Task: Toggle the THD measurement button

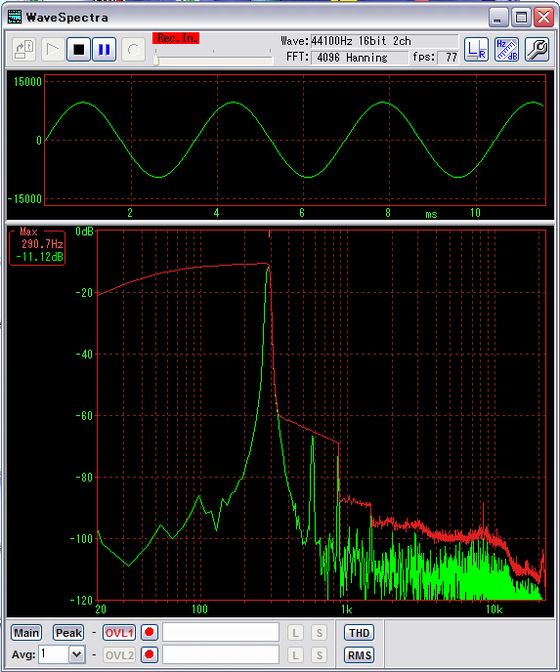Action: point(359,633)
